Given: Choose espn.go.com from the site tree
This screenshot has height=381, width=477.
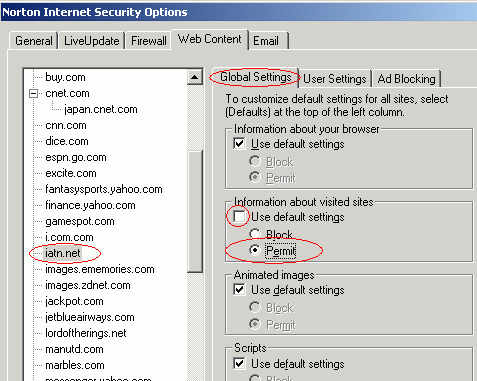Looking at the screenshot, I should [x=76, y=157].
